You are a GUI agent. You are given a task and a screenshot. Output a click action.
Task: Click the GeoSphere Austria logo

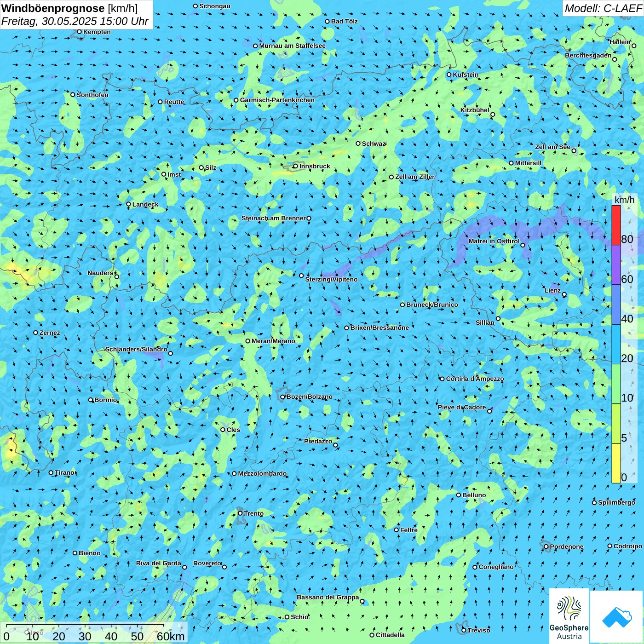tap(569, 615)
